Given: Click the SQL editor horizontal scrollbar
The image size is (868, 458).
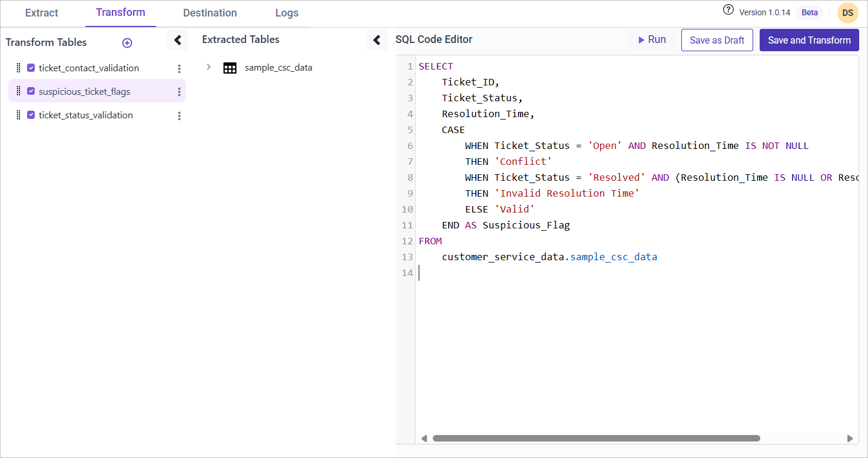Looking at the screenshot, I should tap(596, 438).
